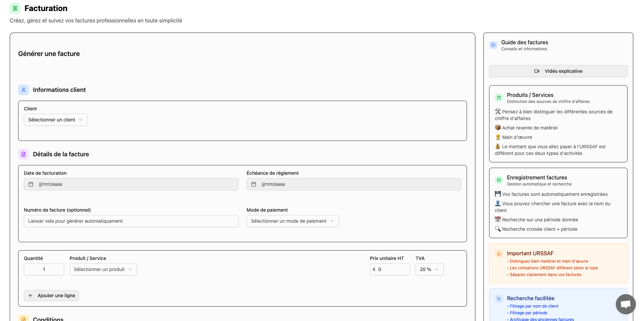Click the 'Achat revente de matériel' line
Screen dimensions: 644x321
[x=526, y=128]
